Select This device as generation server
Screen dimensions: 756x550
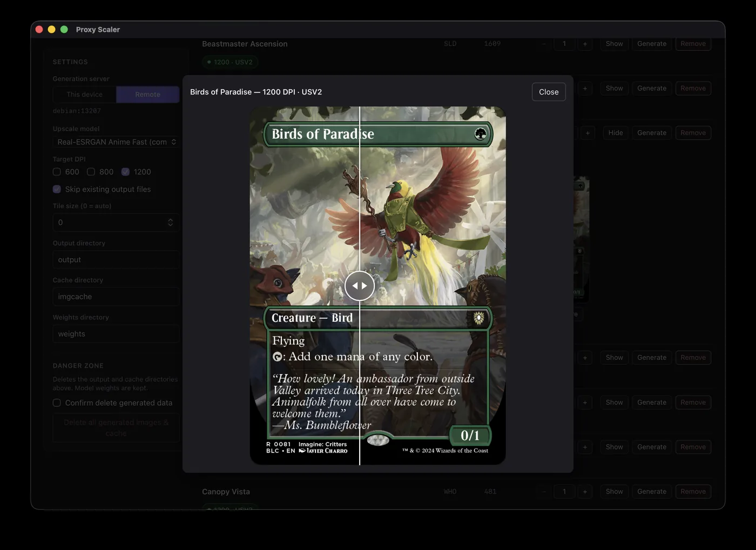point(85,95)
